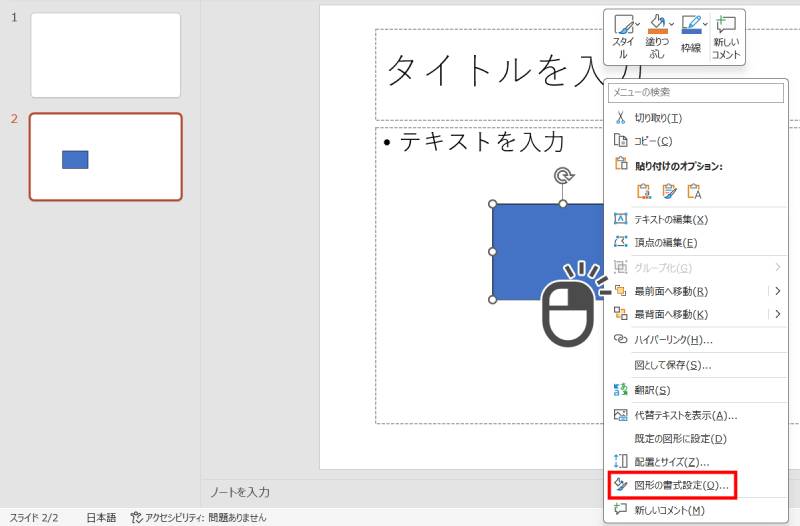Click the 新しいコメント icon in mini toolbar
Viewport: 800px width, 526px height.
(726, 24)
